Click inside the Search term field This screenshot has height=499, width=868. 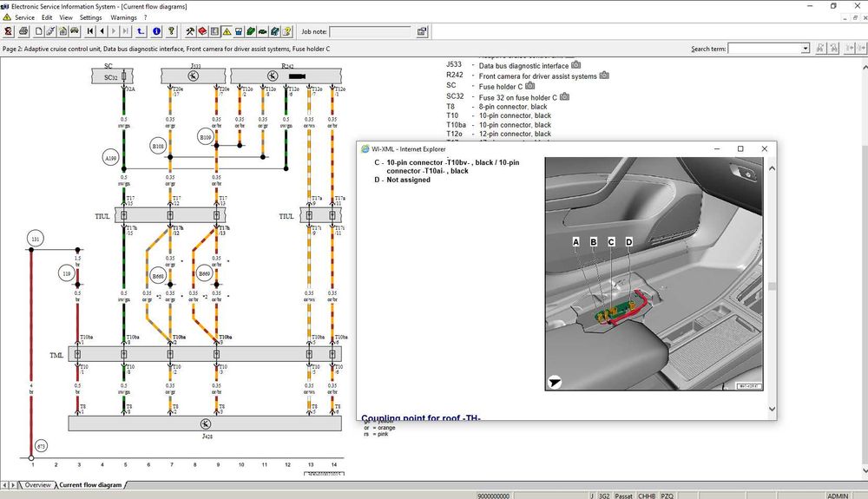(765, 49)
